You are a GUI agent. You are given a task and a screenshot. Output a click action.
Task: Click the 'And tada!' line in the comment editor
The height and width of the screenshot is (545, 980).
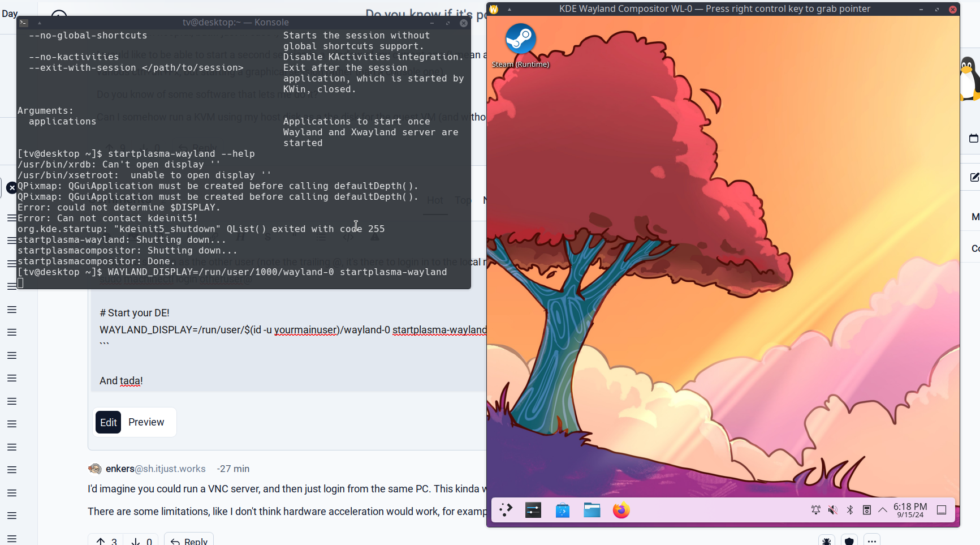tap(121, 381)
